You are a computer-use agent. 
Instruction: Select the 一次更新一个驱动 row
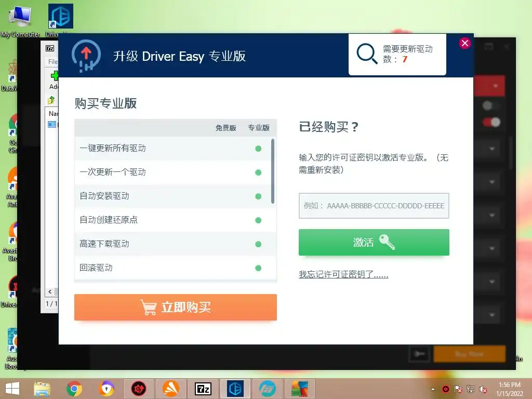173,172
